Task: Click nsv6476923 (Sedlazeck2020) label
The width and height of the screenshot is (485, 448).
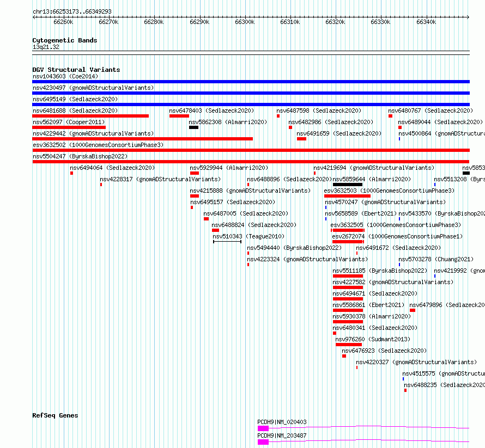Action: coord(384,351)
